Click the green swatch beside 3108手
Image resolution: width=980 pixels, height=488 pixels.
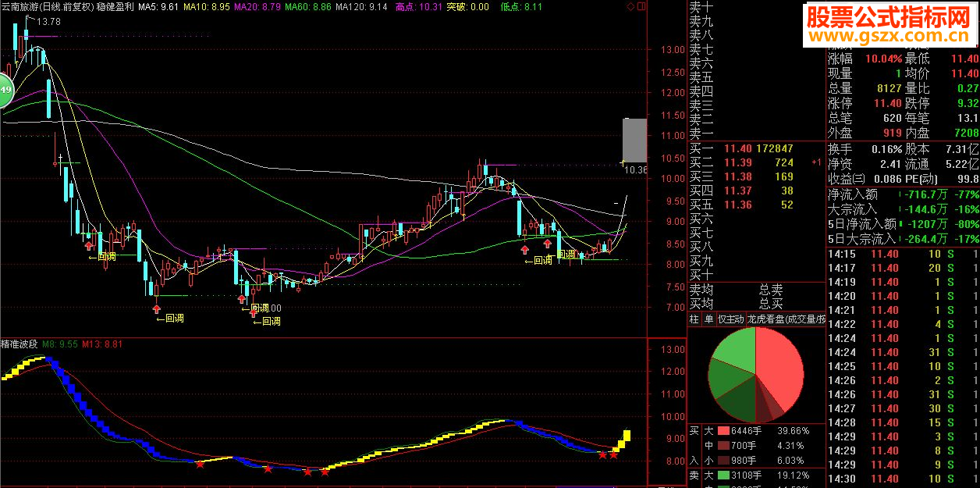pos(723,475)
